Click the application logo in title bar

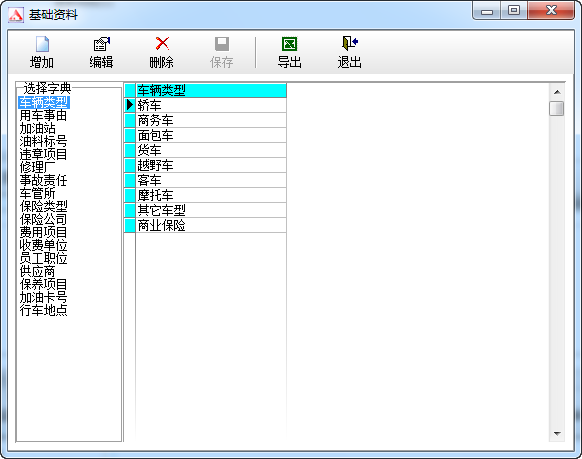pos(16,15)
